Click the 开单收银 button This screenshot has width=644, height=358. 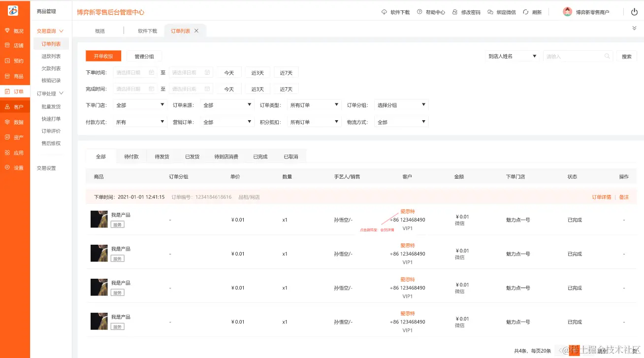click(x=103, y=56)
